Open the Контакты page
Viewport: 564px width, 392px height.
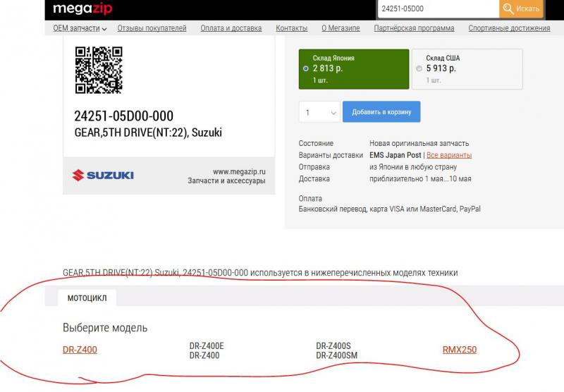pos(291,28)
